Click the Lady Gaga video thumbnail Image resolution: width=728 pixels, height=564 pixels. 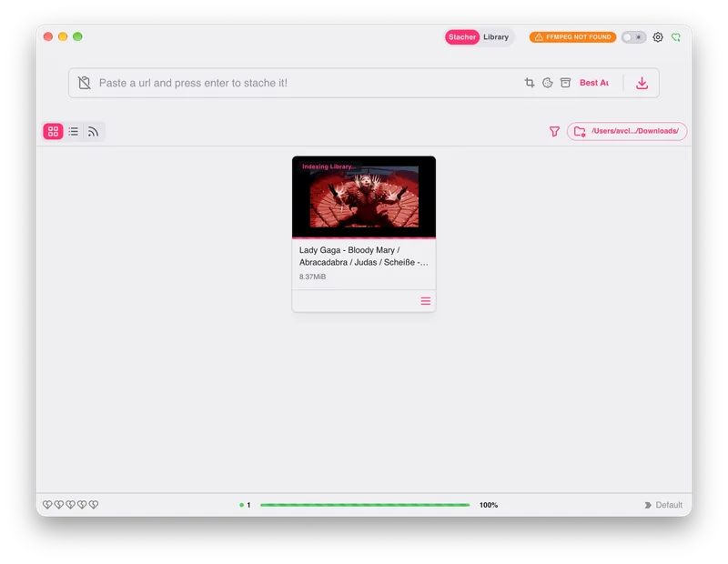coord(364,196)
